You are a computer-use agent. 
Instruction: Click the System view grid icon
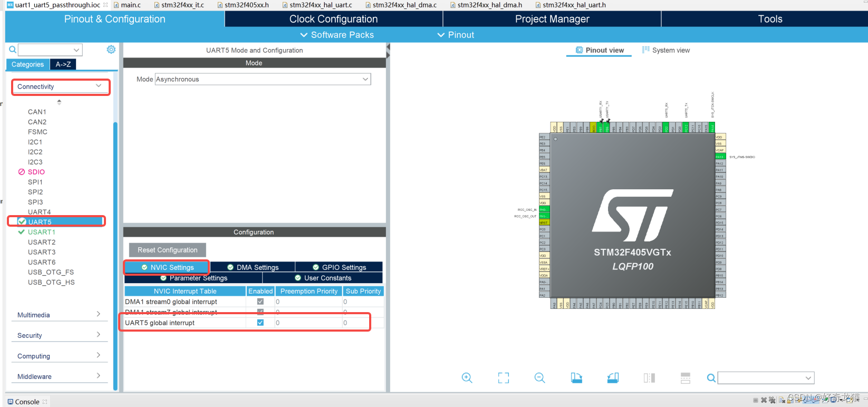(x=645, y=50)
